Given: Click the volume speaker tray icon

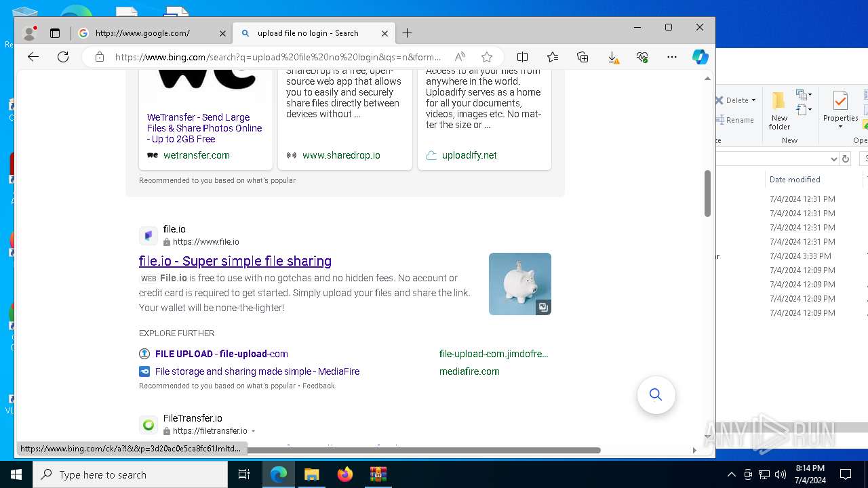Looking at the screenshot, I should (x=781, y=474).
